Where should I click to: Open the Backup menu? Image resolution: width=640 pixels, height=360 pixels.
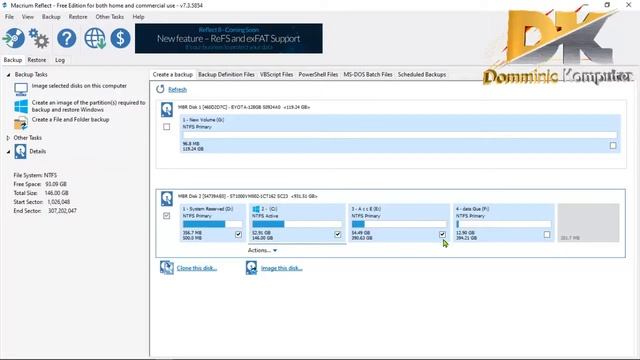tap(51, 17)
